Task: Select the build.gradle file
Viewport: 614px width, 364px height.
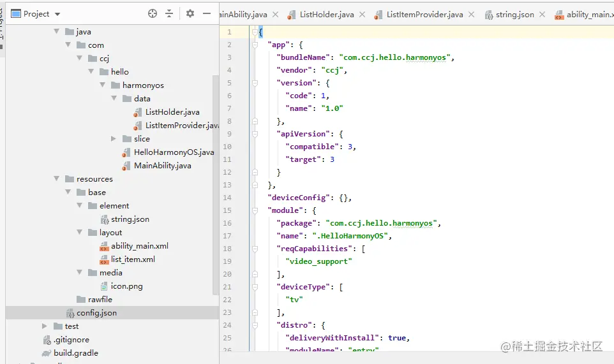Action: pyautogui.click(x=76, y=353)
